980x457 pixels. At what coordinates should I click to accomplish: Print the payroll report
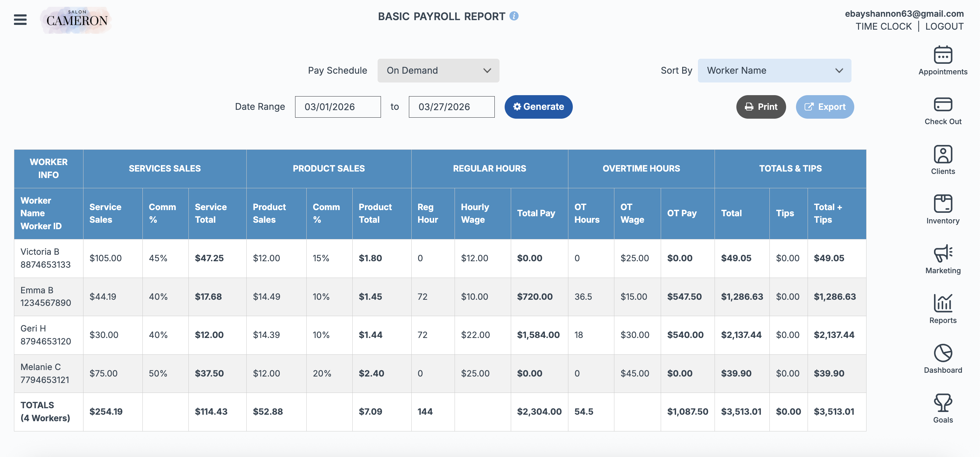(761, 107)
